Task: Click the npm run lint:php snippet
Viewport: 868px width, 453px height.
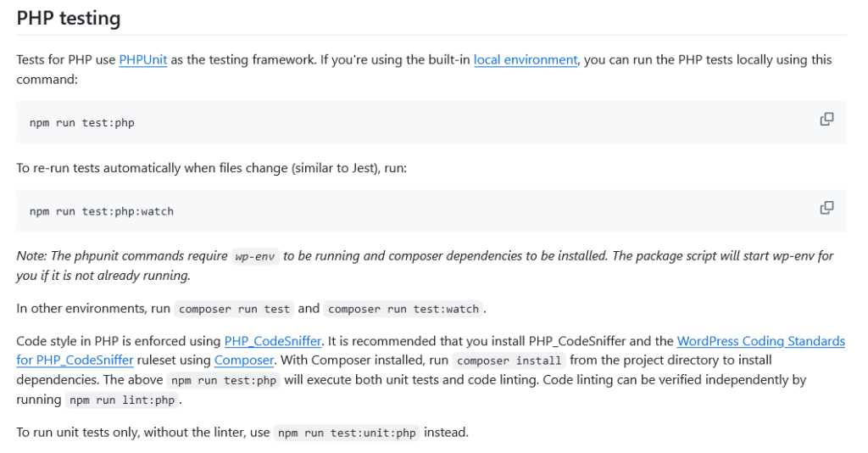Action: [x=123, y=400]
